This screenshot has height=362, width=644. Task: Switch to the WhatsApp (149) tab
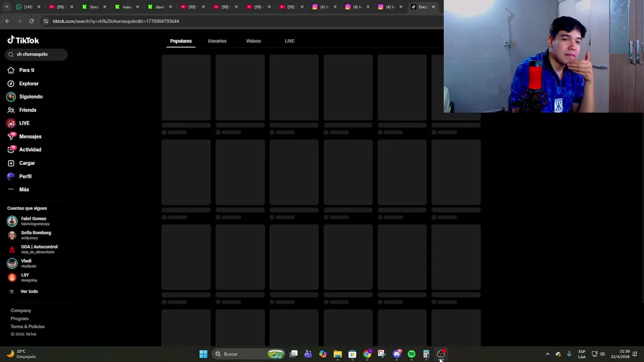(28, 7)
